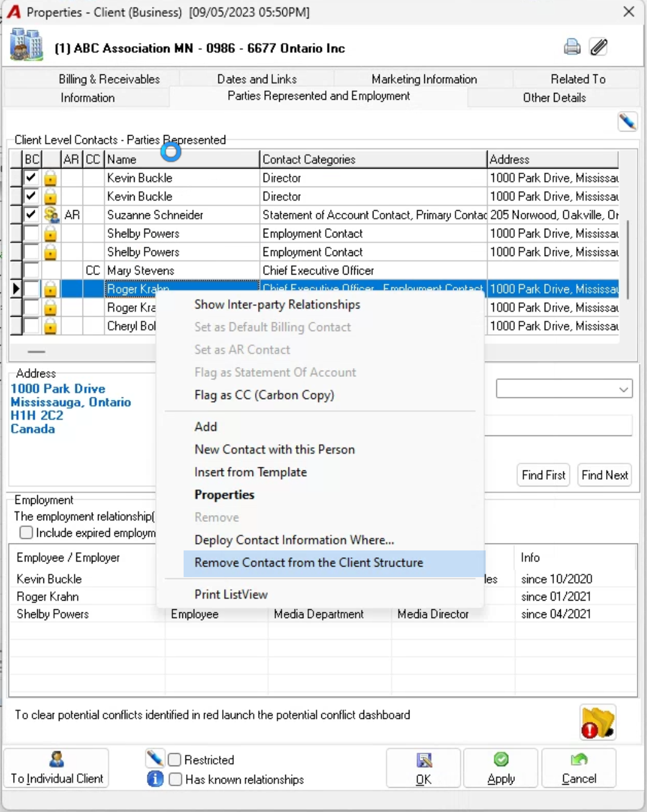Open the Related To tab
Screen dimensions: 647x812
pyautogui.click(x=578, y=79)
